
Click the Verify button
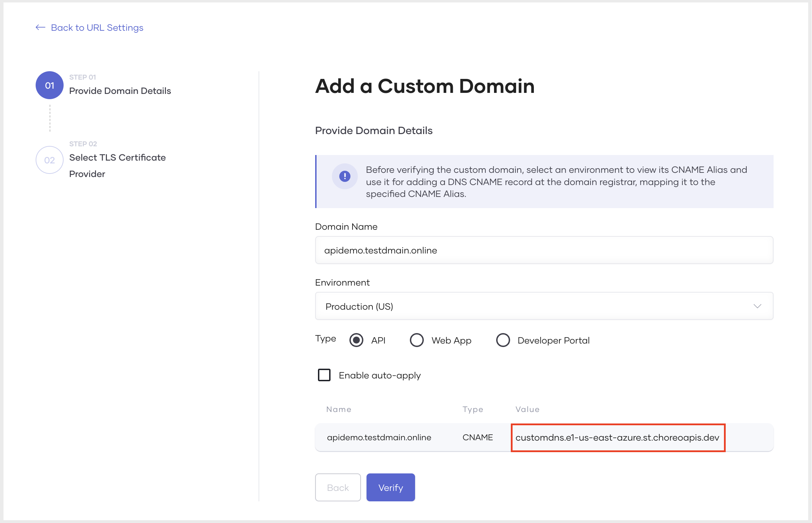tap(390, 487)
